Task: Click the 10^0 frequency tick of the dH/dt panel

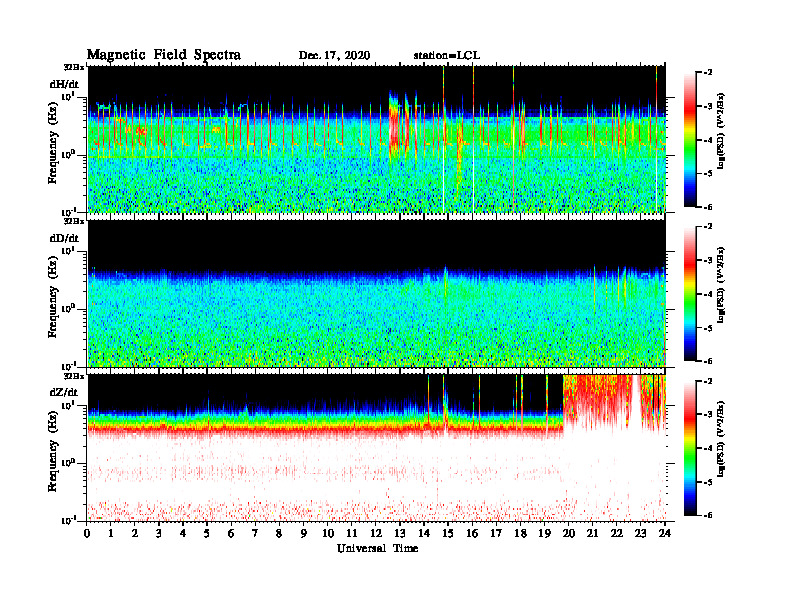Action: [x=68, y=155]
